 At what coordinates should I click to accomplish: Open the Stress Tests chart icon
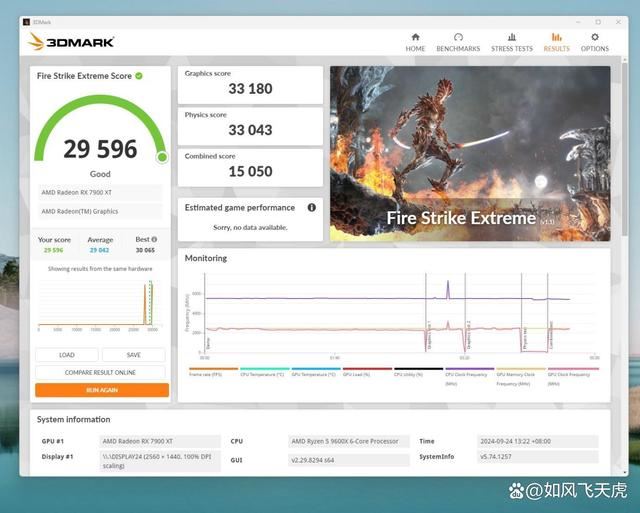click(x=511, y=37)
